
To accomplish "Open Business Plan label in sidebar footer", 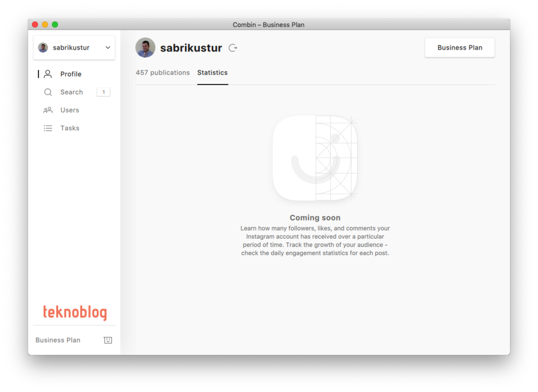I will [58, 340].
